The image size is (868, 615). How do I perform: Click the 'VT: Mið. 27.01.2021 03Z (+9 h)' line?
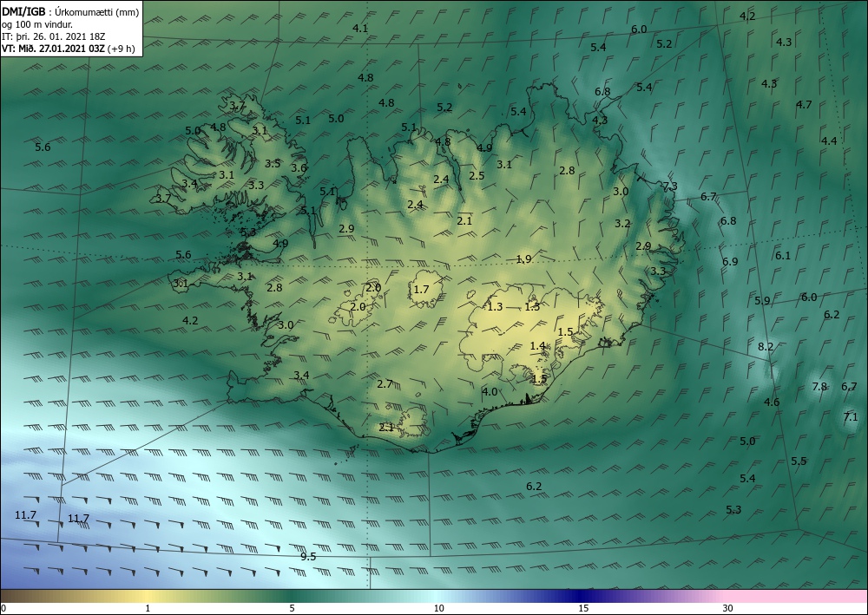click(x=68, y=49)
